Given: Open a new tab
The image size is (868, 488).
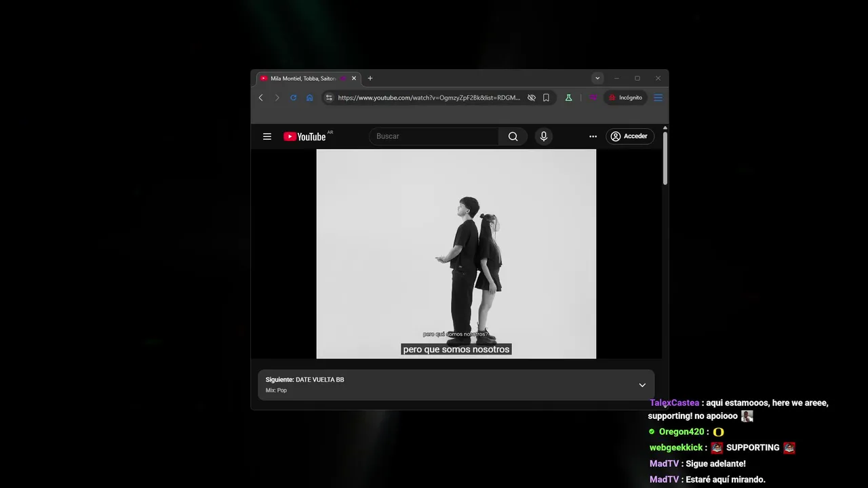Looking at the screenshot, I should (370, 79).
